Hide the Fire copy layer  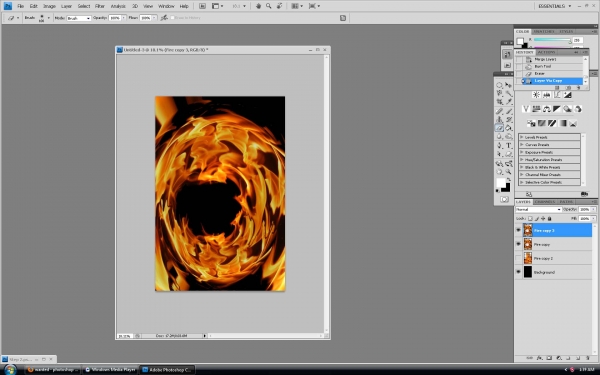[x=518, y=244]
